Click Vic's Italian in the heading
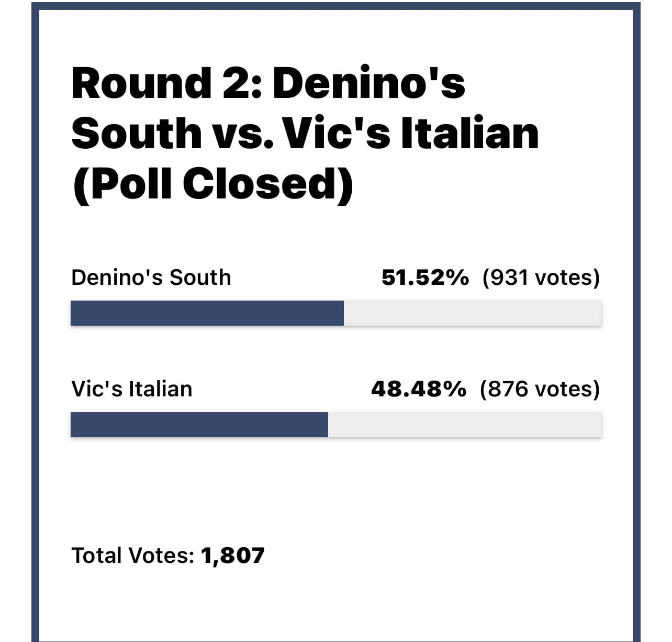The height and width of the screenshot is (642, 672). coord(411,133)
